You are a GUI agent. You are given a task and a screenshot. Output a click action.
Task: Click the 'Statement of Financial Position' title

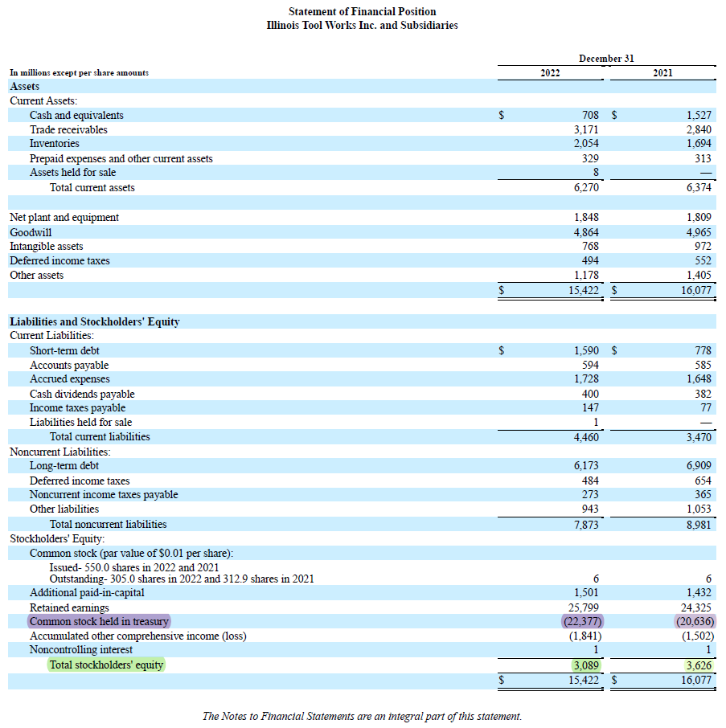[x=363, y=11]
